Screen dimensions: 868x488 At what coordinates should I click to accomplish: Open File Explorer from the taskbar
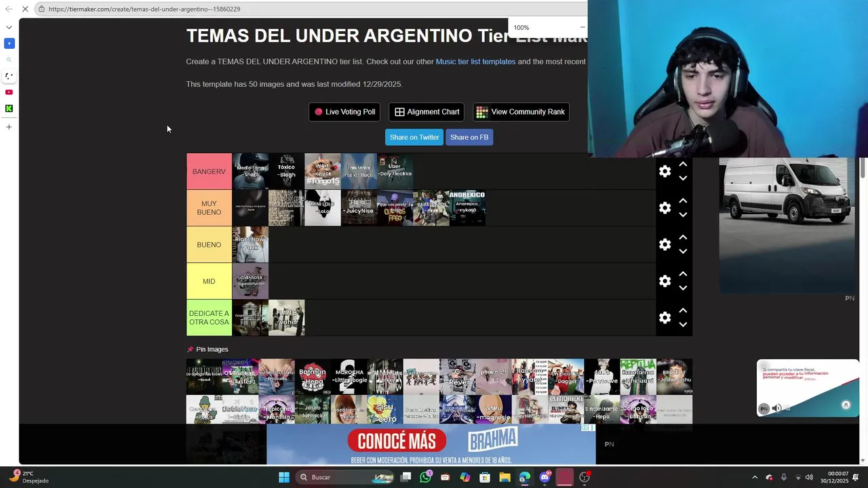coord(505,477)
